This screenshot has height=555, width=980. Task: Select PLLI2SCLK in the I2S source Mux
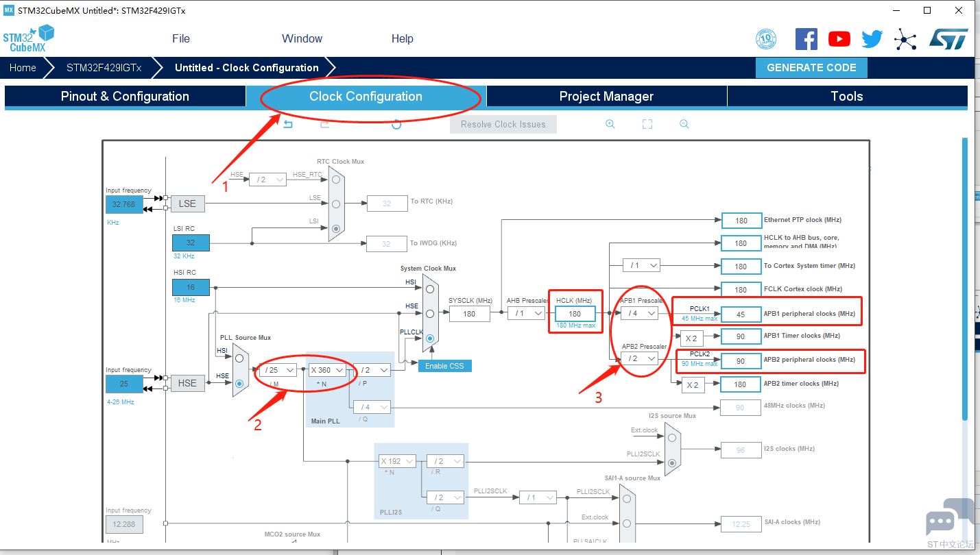(672, 463)
